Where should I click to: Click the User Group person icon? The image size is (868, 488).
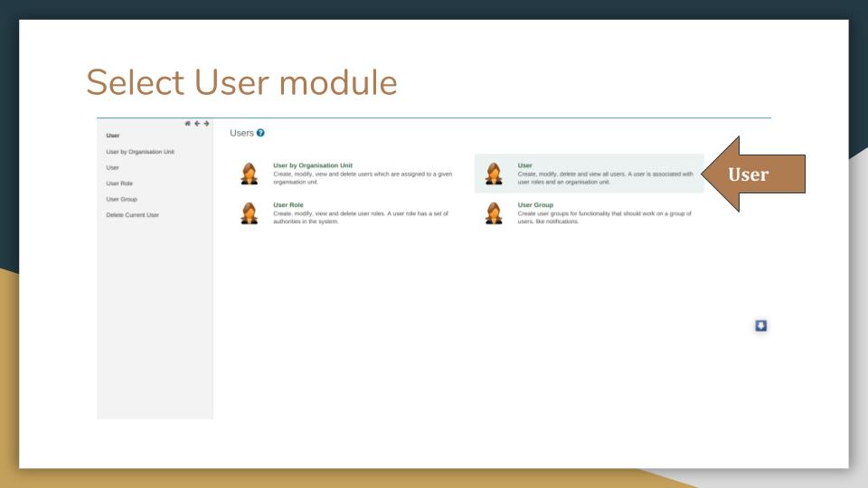point(494,213)
